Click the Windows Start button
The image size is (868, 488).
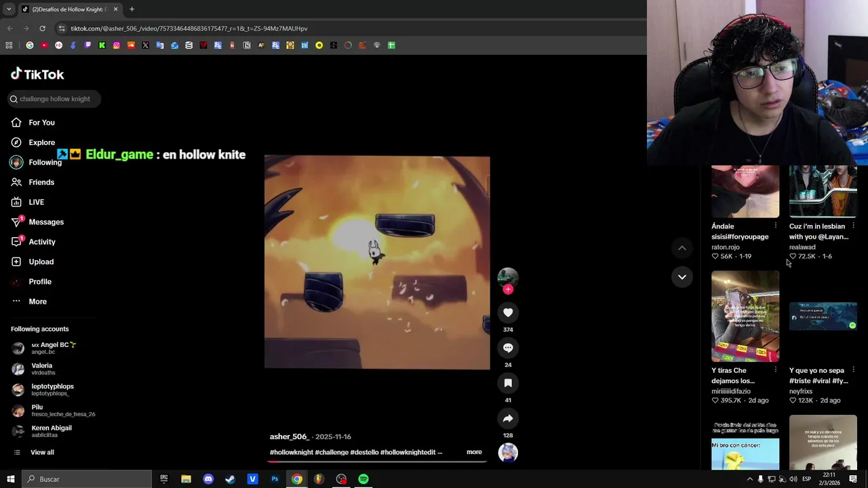click(x=10, y=479)
